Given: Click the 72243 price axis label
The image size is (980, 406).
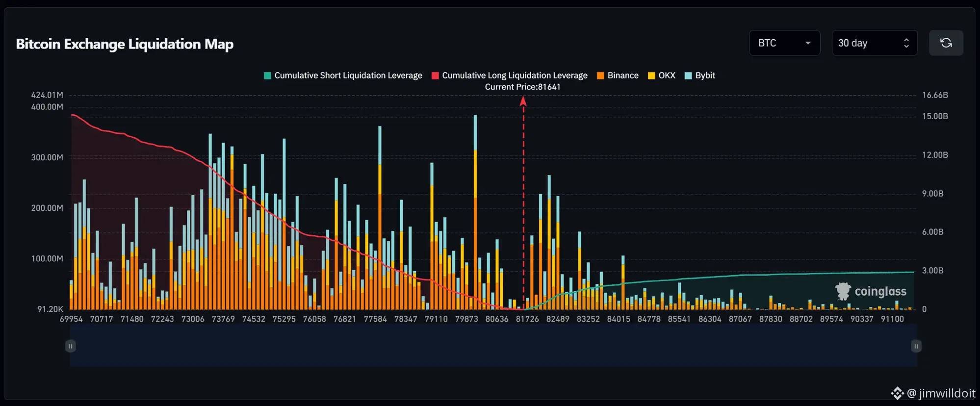Looking at the screenshot, I should [162, 319].
